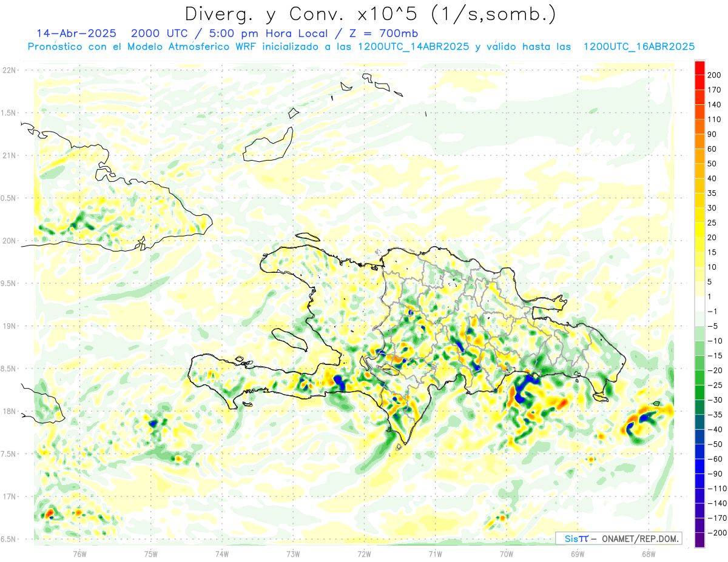
Task: Click the title "Diverg. y Conv. x10^5 (1/s,somb.)"
Action: (370, 14)
